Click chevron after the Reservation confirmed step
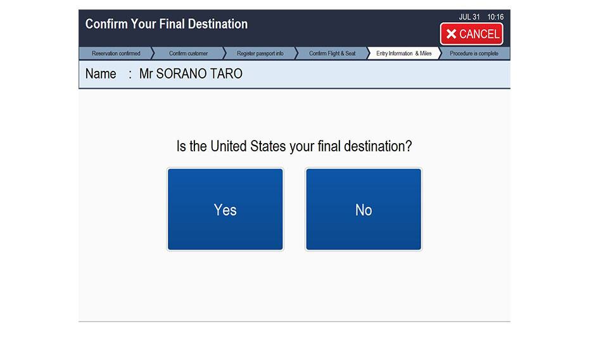 point(152,54)
